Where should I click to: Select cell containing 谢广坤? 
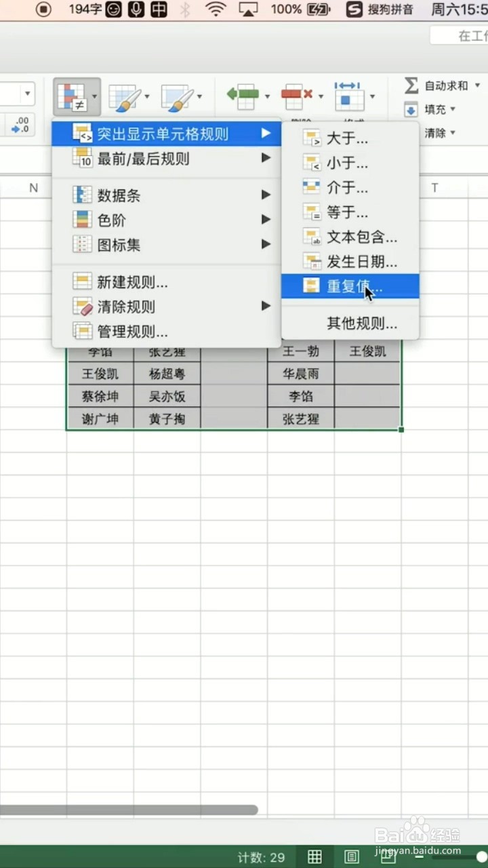(100, 419)
